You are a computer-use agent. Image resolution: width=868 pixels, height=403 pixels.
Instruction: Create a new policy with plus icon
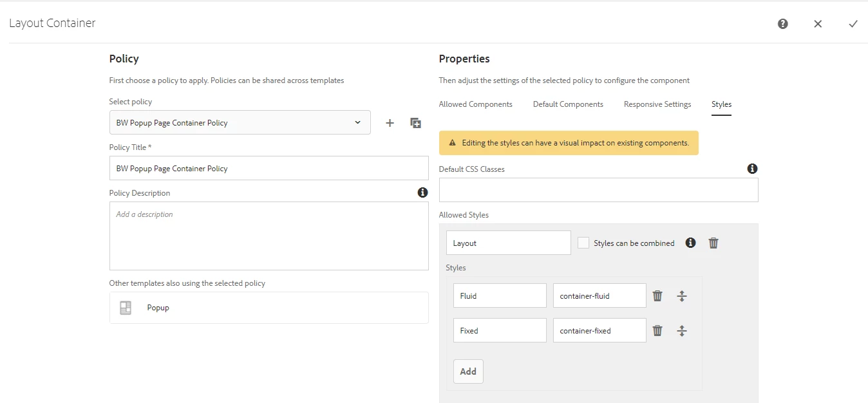tap(390, 123)
